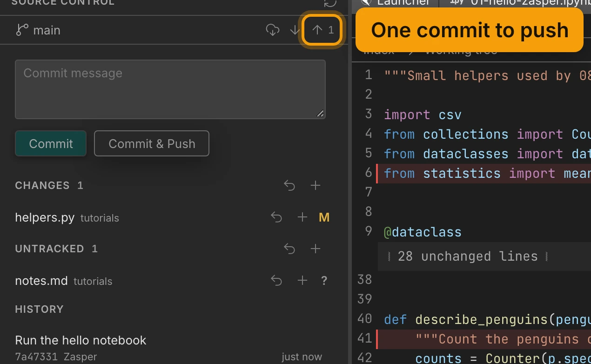591x364 pixels.
Task: Collapse the HISTORY section header
Action: click(39, 310)
